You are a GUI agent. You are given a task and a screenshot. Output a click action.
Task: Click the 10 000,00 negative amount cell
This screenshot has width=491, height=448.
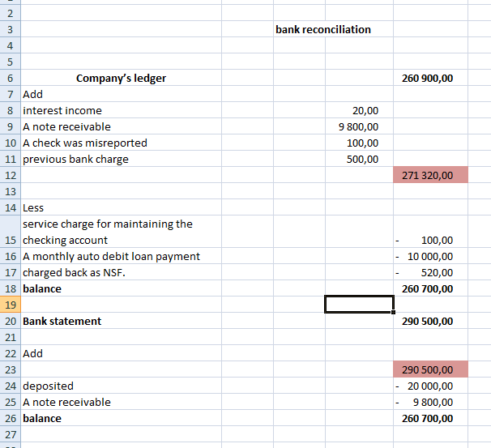pyautogui.click(x=429, y=256)
